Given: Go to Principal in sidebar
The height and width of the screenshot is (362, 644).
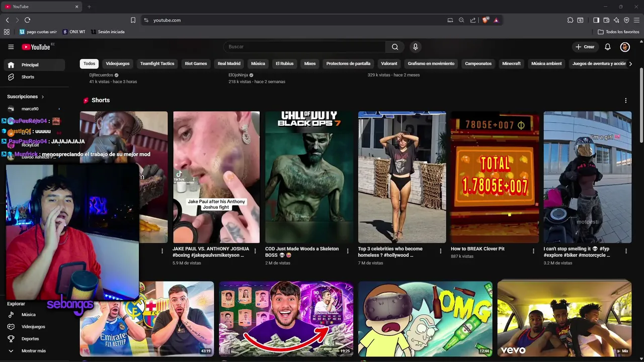Looking at the screenshot, I should [x=34, y=65].
